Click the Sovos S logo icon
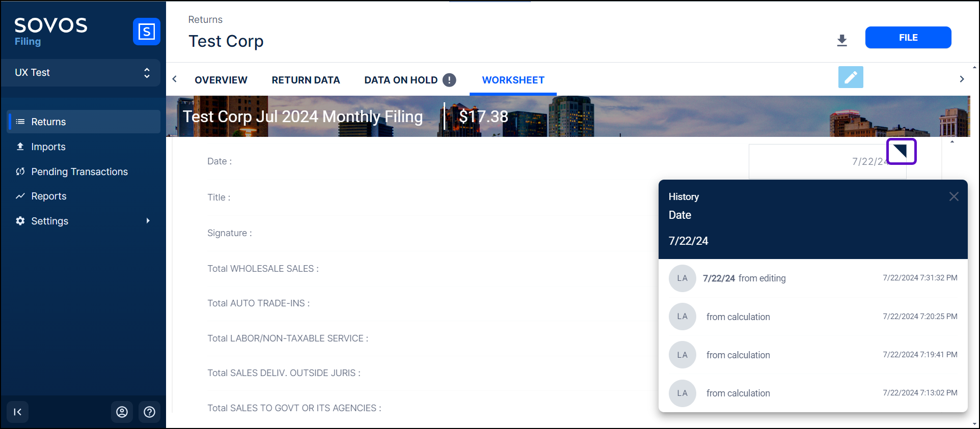 pyautogui.click(x=146, y=32)
